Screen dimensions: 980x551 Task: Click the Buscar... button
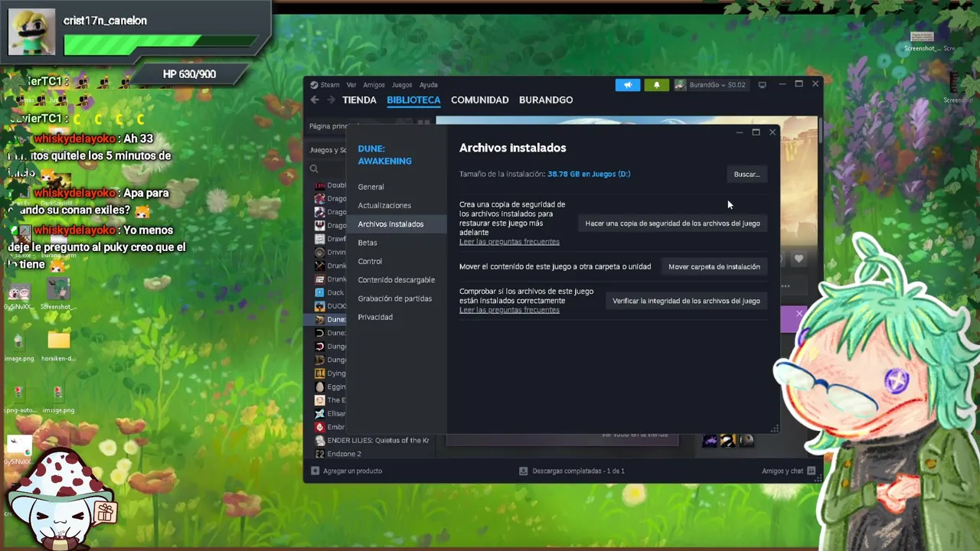point(746,174)
